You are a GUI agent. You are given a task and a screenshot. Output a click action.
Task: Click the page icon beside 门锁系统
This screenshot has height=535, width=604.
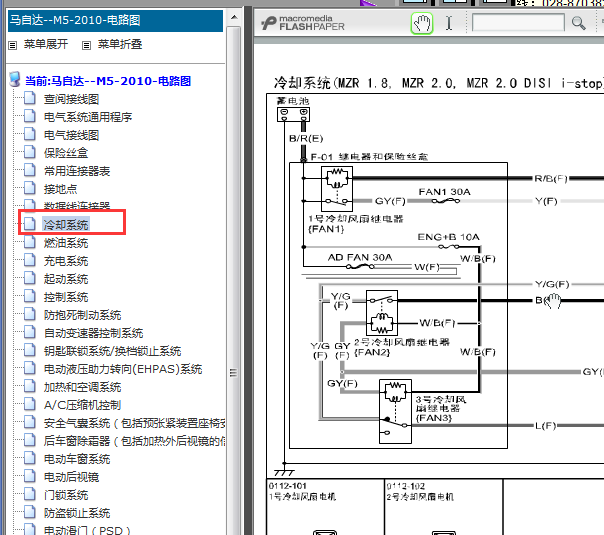(30, 494)
